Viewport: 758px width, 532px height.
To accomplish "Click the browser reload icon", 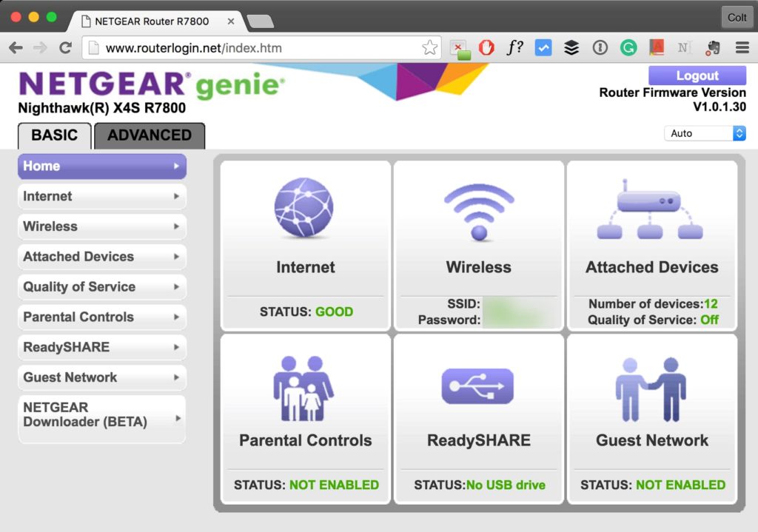I will pos(65,48).
